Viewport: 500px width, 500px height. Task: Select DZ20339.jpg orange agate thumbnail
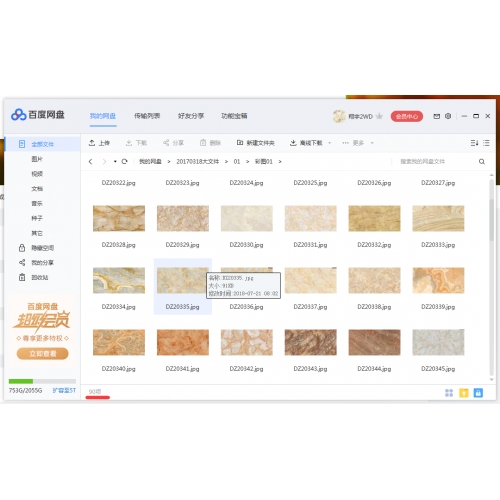click(438, 280)
